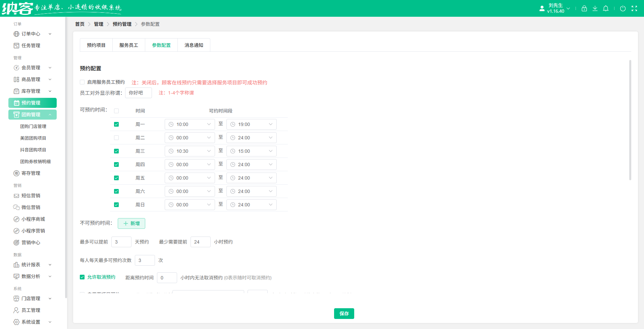This screenshot has width=644, height=329.
Task: Click the 门店管理 icon
Action: [x=16, y=299]
